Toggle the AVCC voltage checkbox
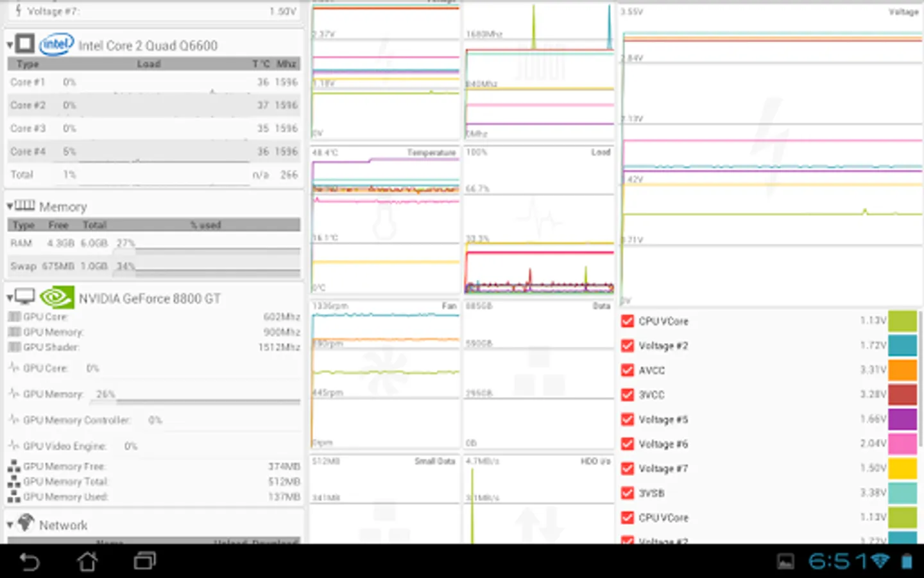The height and width of the screenshot is (578, 924). 628,371
